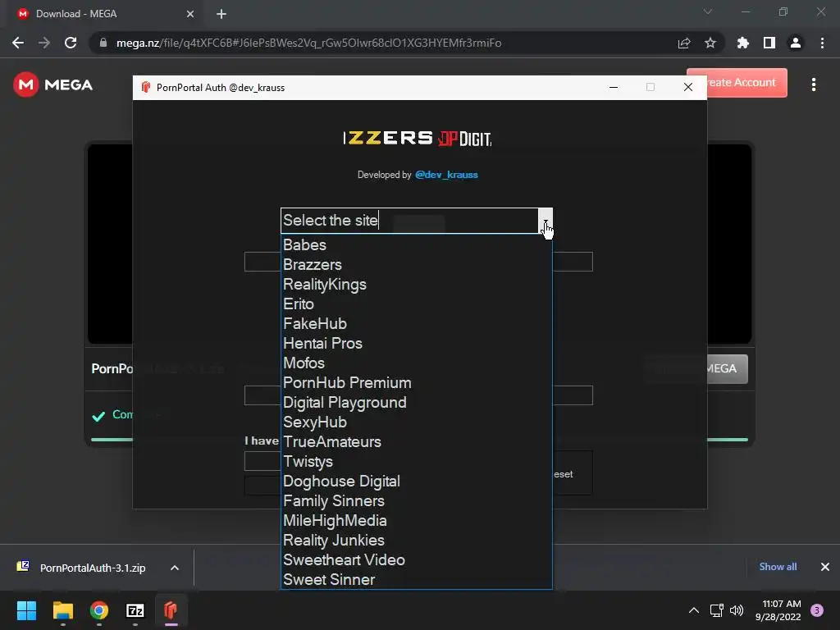The image size is (840, 630).
Task: Bookmark this page with star icon
Action: pos(710,43)
